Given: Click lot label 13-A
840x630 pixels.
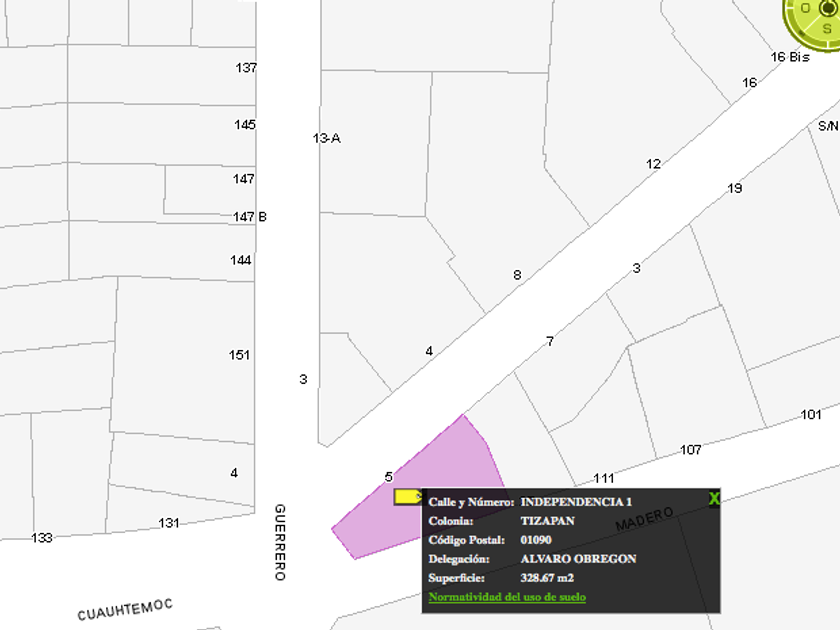Looking at the screenshot, I should (326, 138).
